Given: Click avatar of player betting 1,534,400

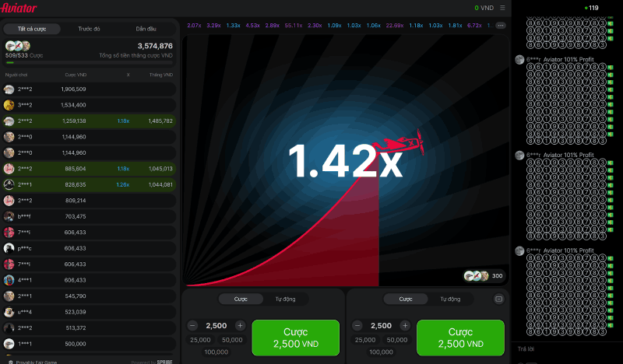Looking at the screenshot, I should (9, 105).
